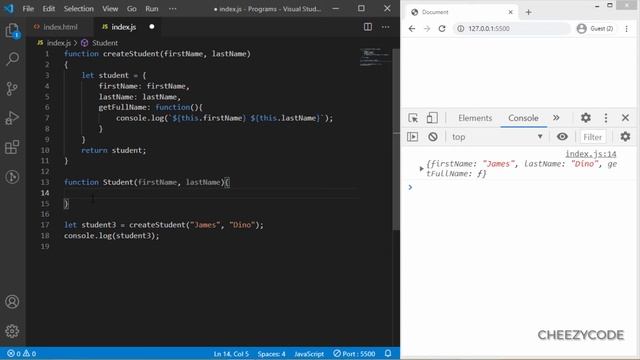
Task: Close the Document browser tab
Action: point(510,12)
